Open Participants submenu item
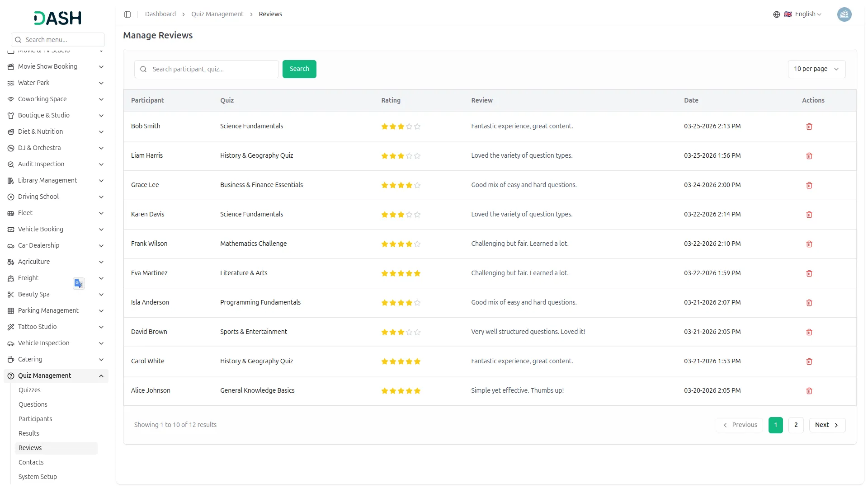 coord(35,419)
